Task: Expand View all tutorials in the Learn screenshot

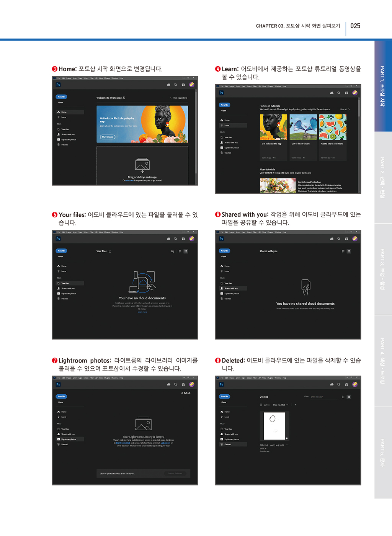Action: click(345, 109)
